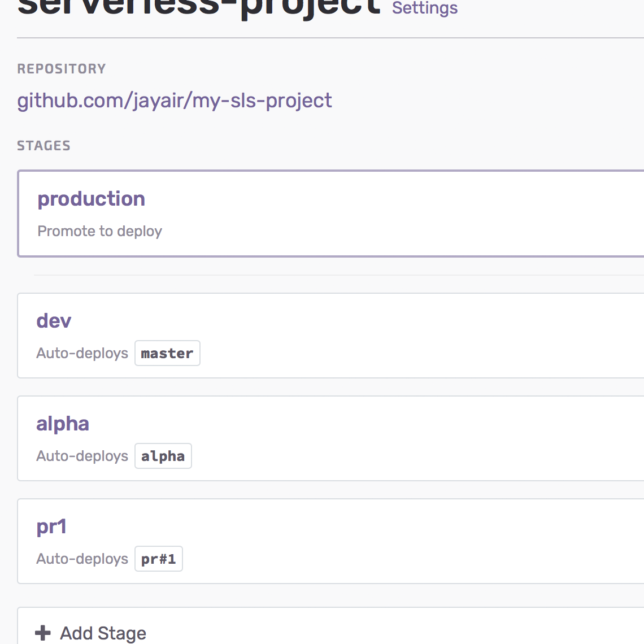644x644 pixels.
Task: Click the divider line below production stage
Action: coord(339,275)
